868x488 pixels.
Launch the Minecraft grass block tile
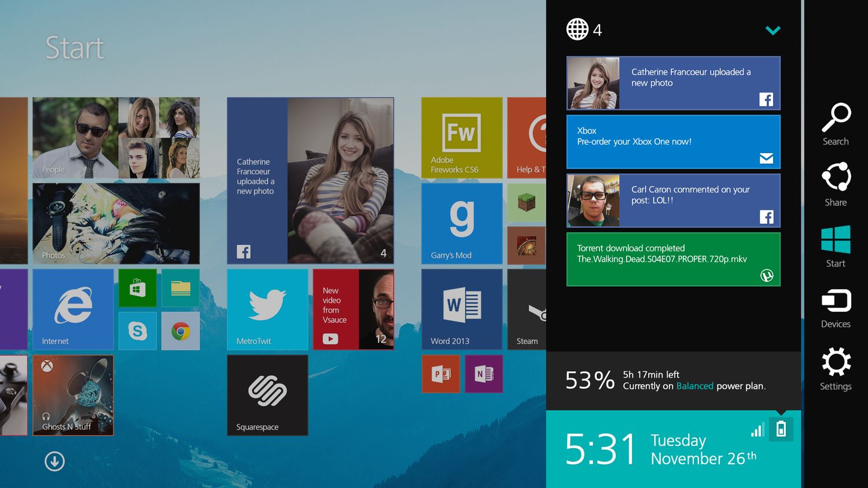coord(526,202)
